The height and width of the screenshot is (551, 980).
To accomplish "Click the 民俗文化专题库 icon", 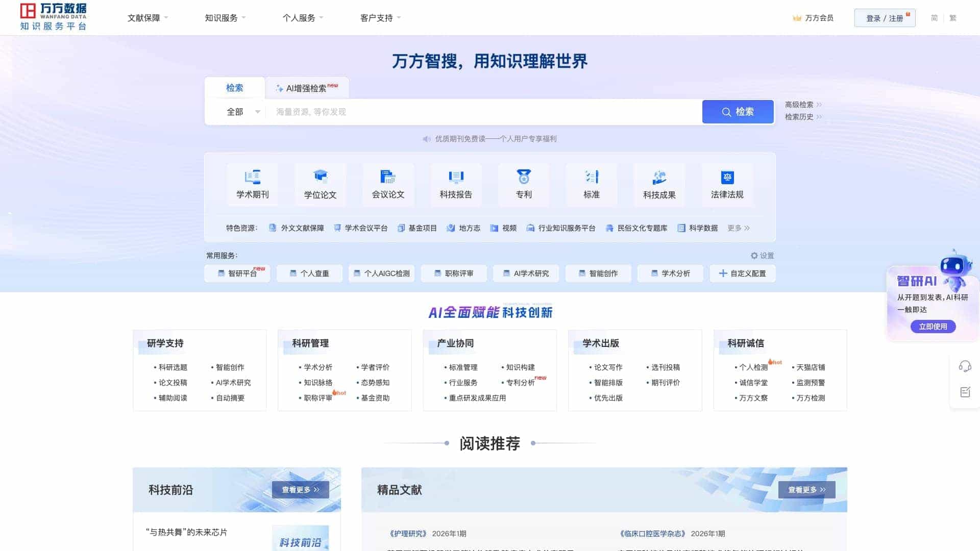I will click(x=609, y=228).
